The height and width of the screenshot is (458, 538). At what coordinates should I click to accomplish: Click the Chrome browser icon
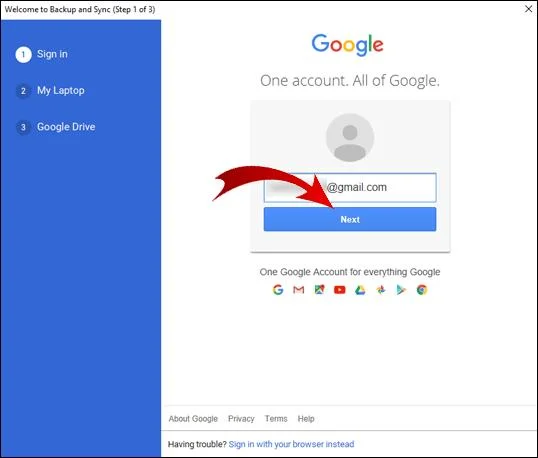(422, 290)
